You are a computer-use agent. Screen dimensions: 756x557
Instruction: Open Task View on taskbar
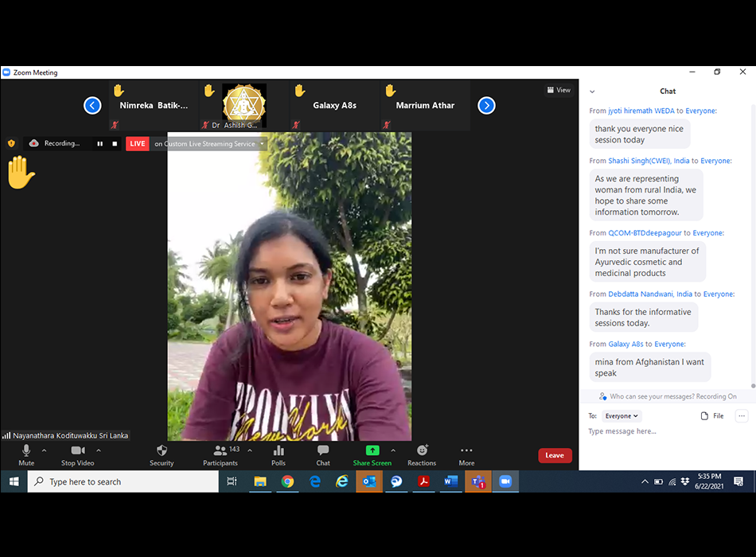(x=232, y=481)
